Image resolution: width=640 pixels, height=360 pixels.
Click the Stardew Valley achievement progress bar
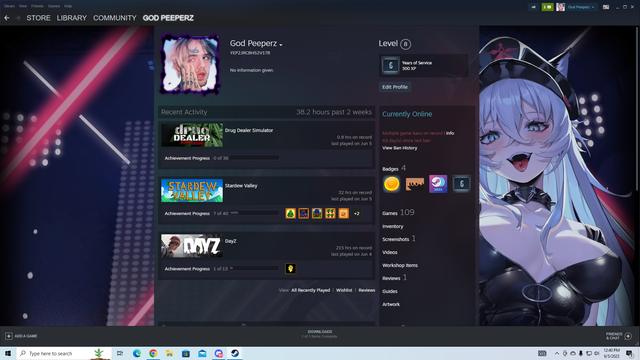(254, 213)
